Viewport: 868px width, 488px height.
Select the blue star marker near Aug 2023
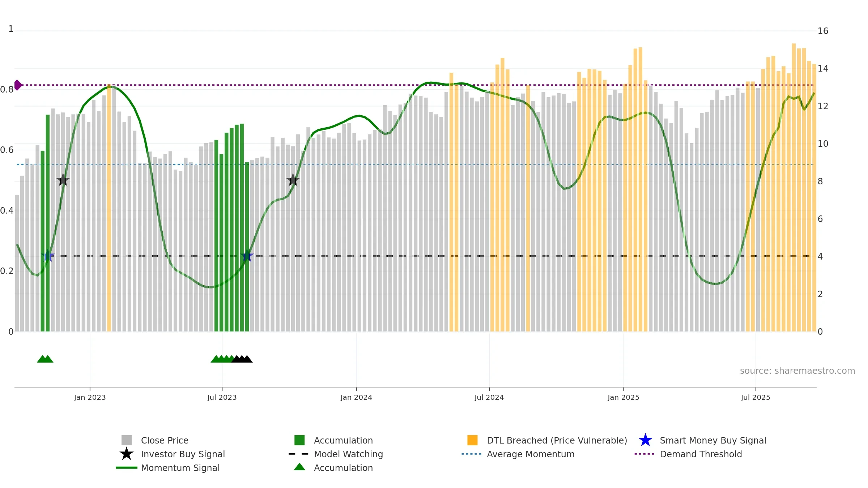247,256
